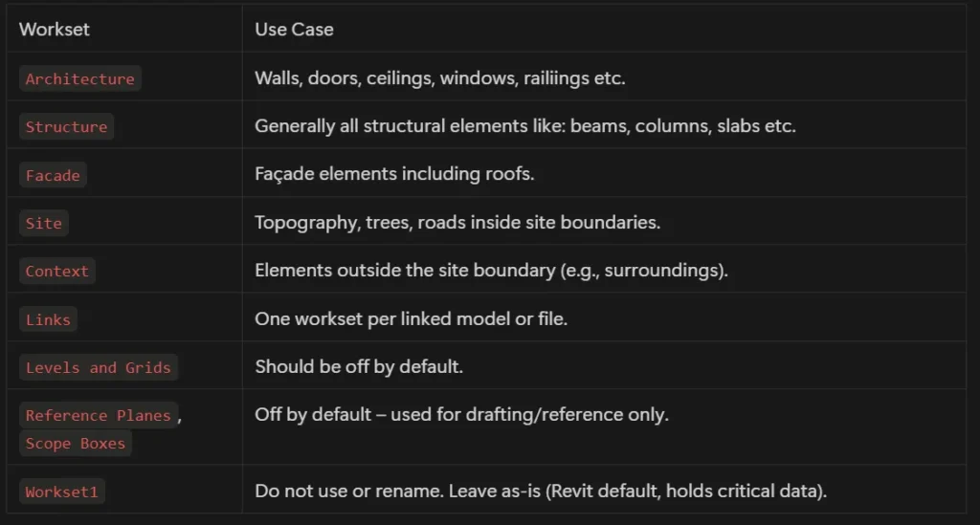This screenshot has width=980, height=525.
Task: Click the Workset column header
Action: (x=55, y=30)
